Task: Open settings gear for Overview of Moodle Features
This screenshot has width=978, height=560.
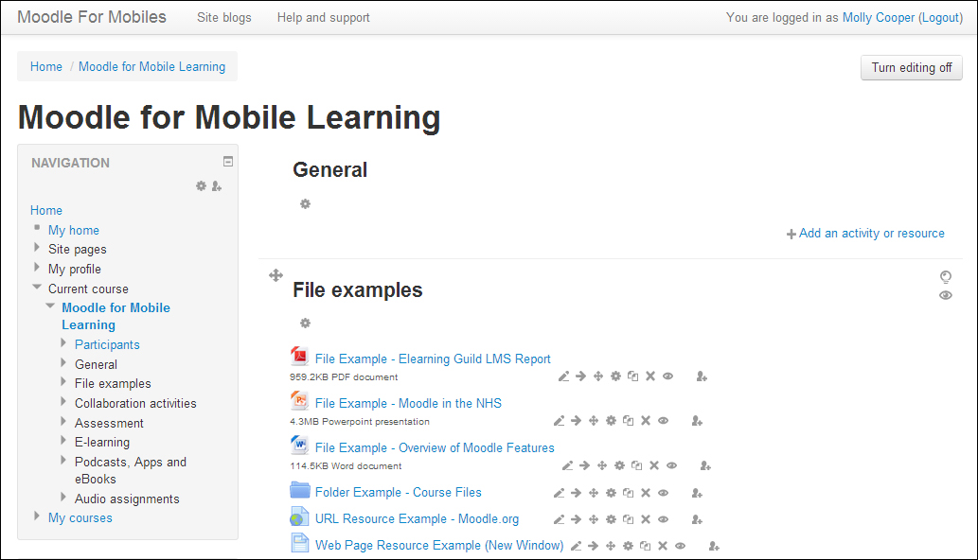Action: tap(618, 464)
